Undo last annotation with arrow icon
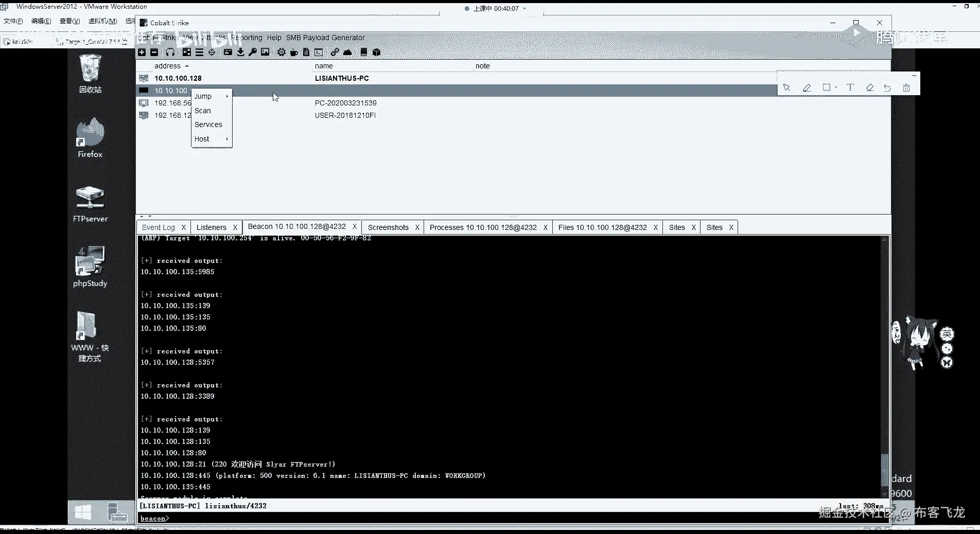Viewport: 980px width, 534px height. tap(887, 88)
